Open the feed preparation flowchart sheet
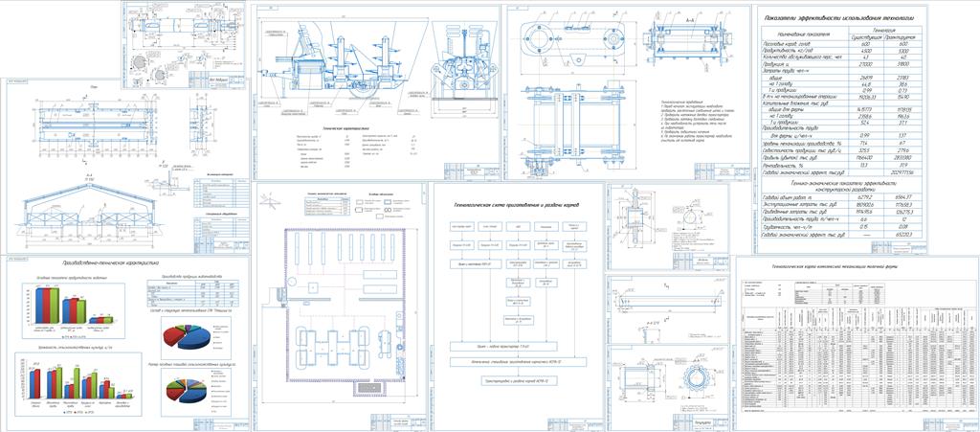The height and width of the screenshot is (432, 980). pyautogui.click(x=518, y=307)
